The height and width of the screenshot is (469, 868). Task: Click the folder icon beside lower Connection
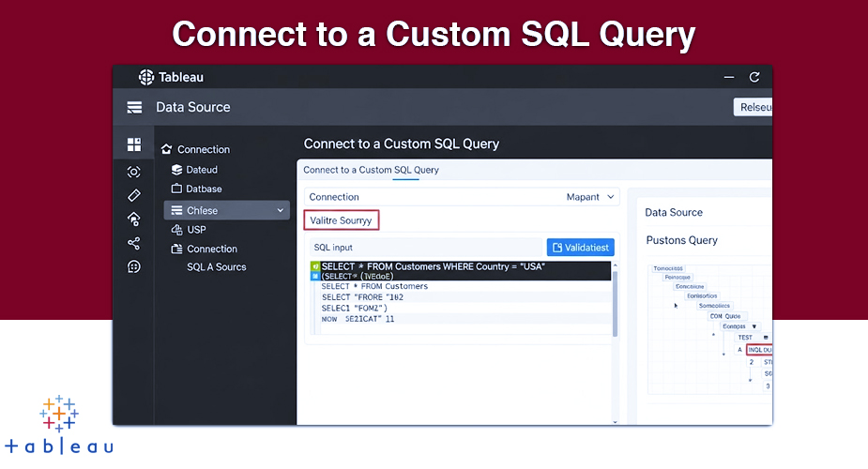click(176, 249)
